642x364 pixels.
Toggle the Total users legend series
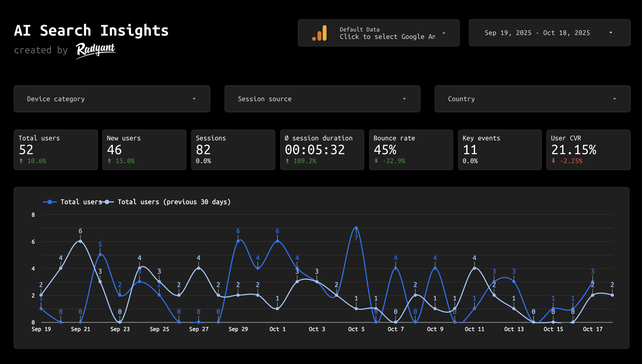pyautogui.click(x=72, y=202)
